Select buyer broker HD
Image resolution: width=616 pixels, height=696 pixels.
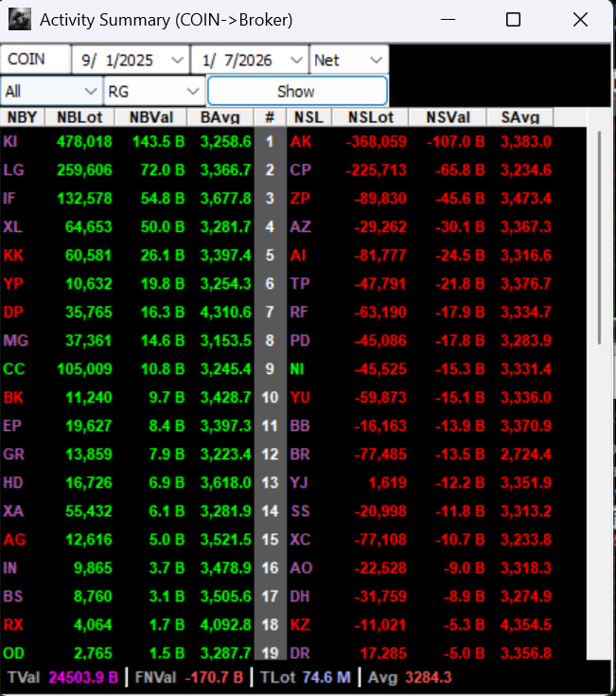click(x=13, y=483)
